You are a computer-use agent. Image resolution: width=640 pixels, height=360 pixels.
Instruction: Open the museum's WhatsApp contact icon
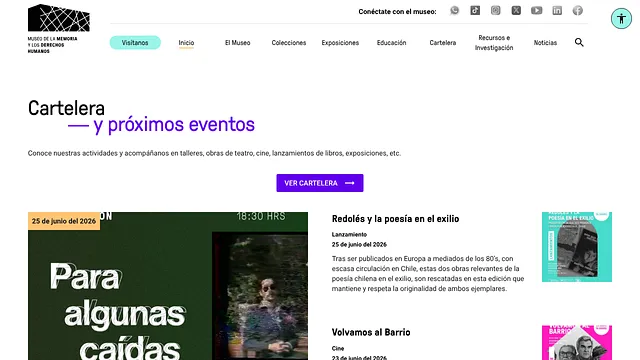(454, 11)
